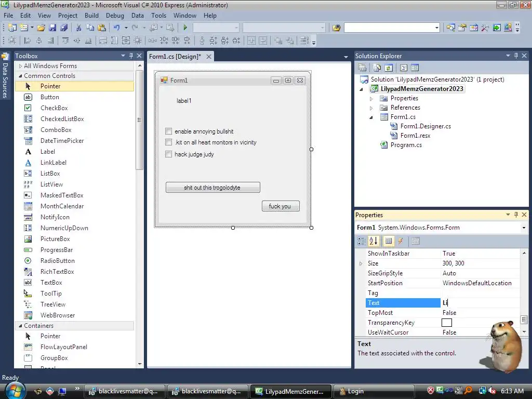The image size is (532, 399).
Task: Click the Cut scissors icon
Action: point(78,28)
